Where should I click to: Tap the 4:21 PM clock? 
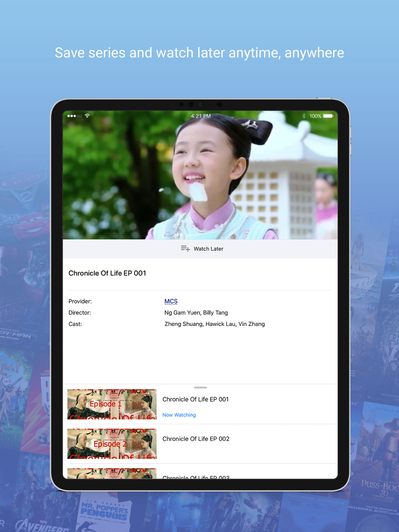(x=201, y=116)
